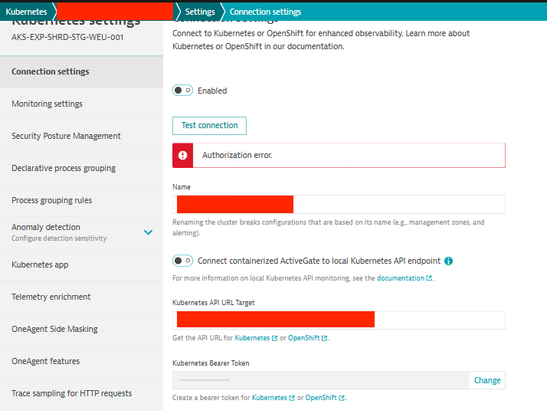Open the documentation link
The width and height of the screenshot is (547, 411).
pyautogui.click(x=400, y=278)
